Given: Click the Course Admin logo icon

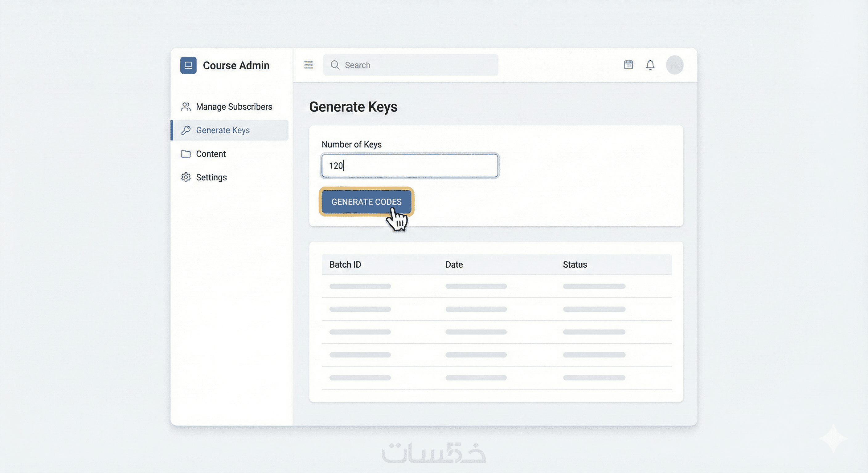Looking at the screenshot, I should click(188, 65).
